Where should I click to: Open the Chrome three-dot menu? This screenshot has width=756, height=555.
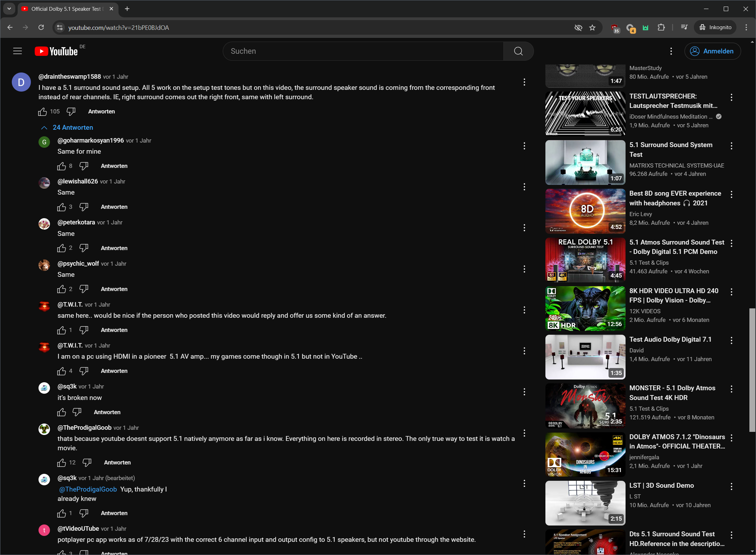click(746, 28)
